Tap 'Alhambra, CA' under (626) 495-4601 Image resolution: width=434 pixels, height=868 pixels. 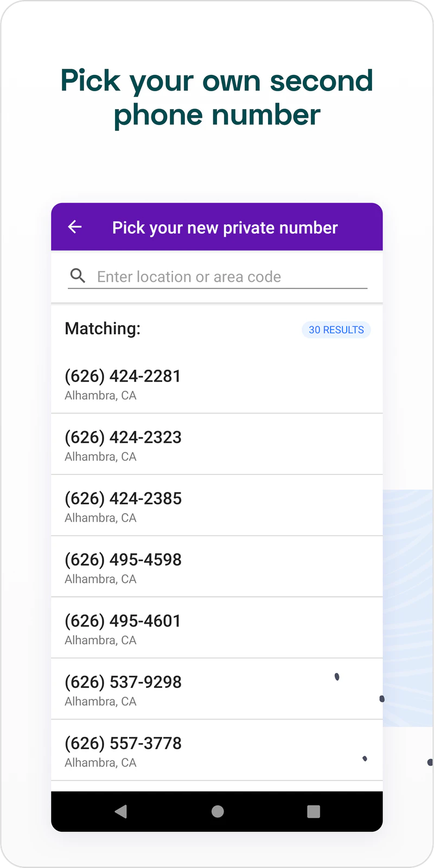[100, 641]
